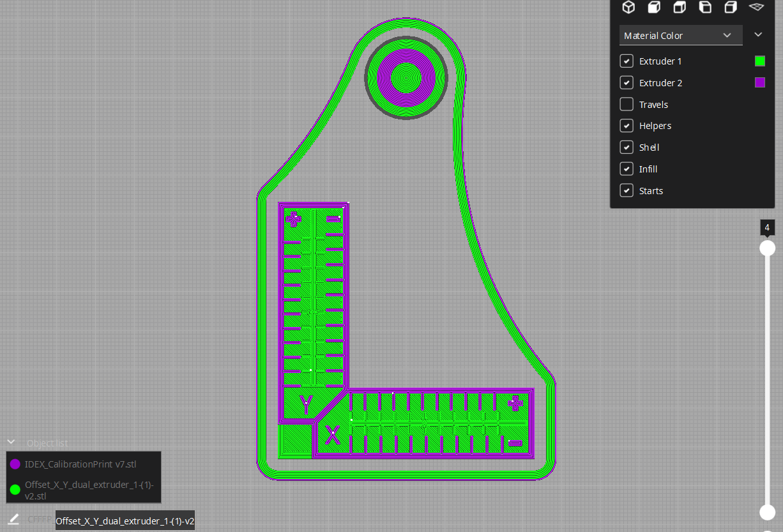Click the Offset_X_Y_dual_extruder_1-(1)-v2 name label
Viewport: 783px width, 532px height.
(x=125, y=521)
